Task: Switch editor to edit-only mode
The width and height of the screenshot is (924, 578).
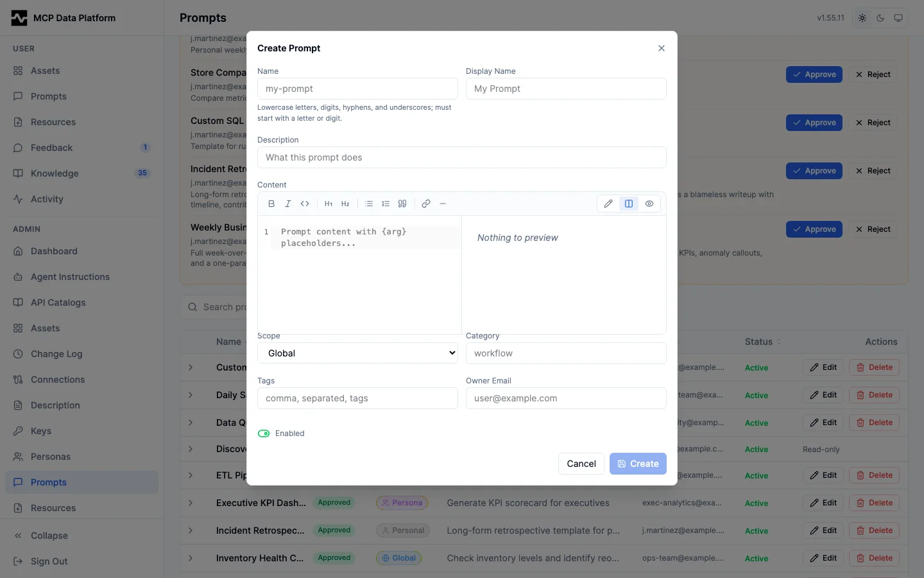Action: (x=608, y=204)
